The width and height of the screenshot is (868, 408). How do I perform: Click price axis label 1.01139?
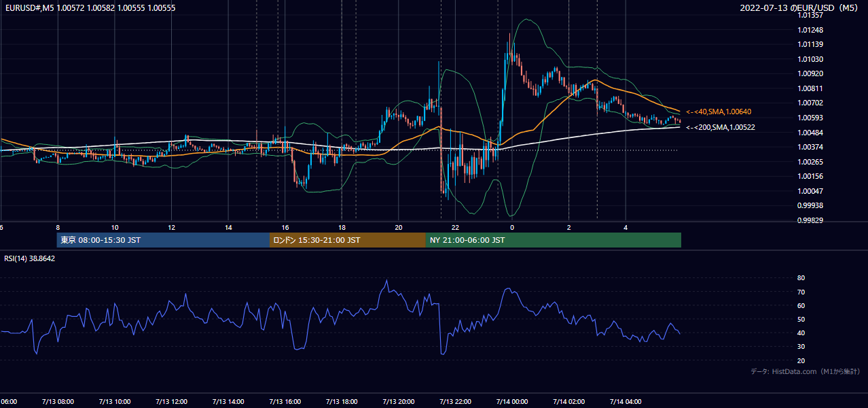(810, 44)
